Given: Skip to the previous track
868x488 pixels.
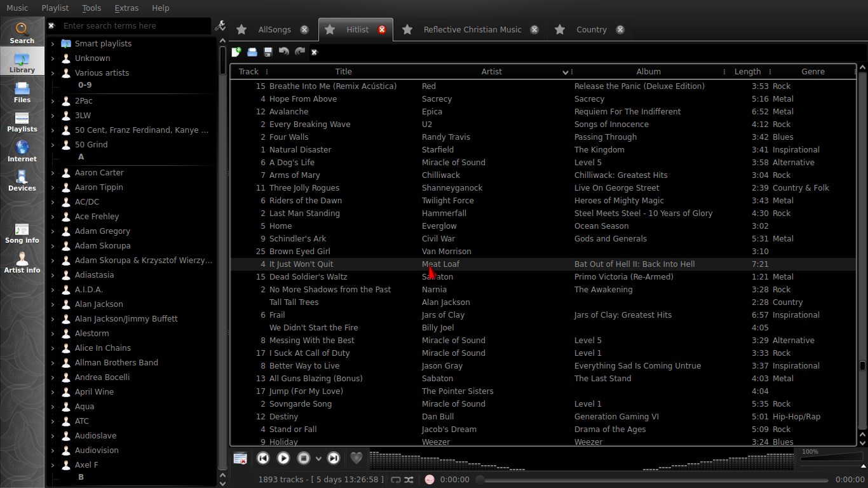Looking at the screenshot, I should click(x=263, y=458).
